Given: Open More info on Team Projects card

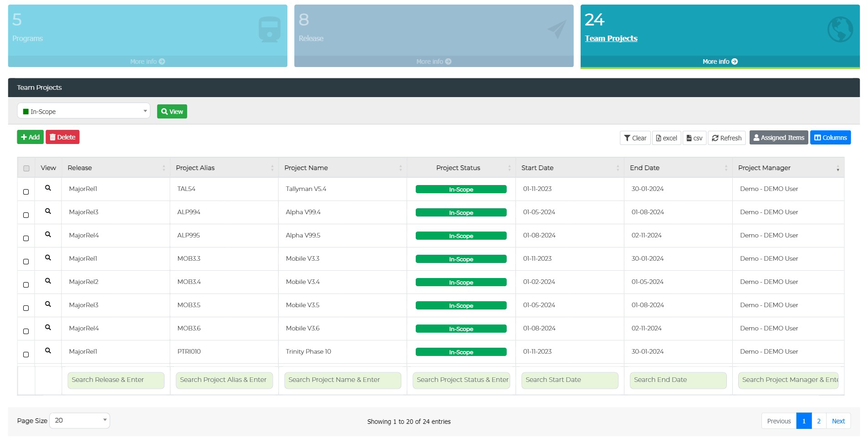Looking at the screenshot, I should pos(720,62).
